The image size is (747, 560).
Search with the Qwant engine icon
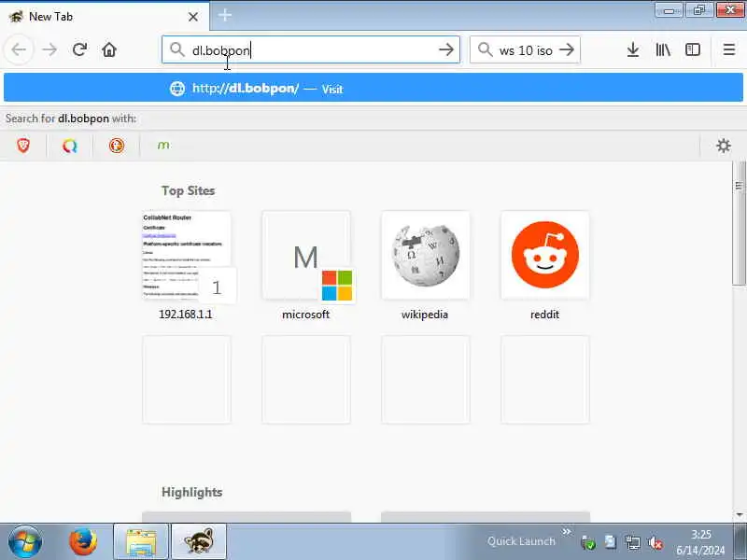click(x=69, y=146)
